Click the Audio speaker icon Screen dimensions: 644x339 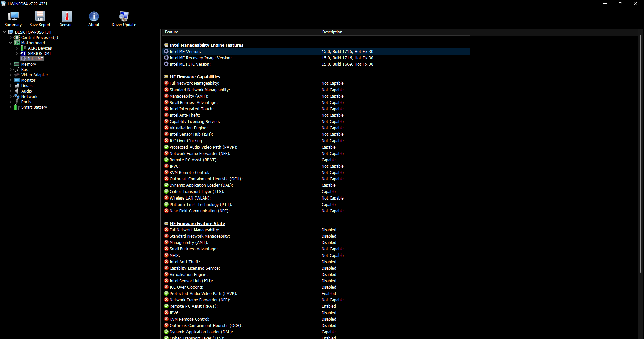coord(17,91)
